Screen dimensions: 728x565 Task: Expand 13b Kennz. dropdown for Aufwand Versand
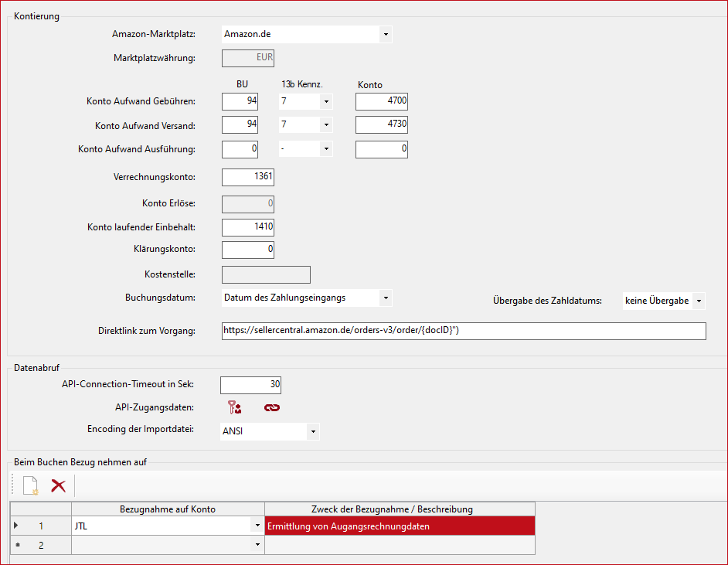point(326,125)
